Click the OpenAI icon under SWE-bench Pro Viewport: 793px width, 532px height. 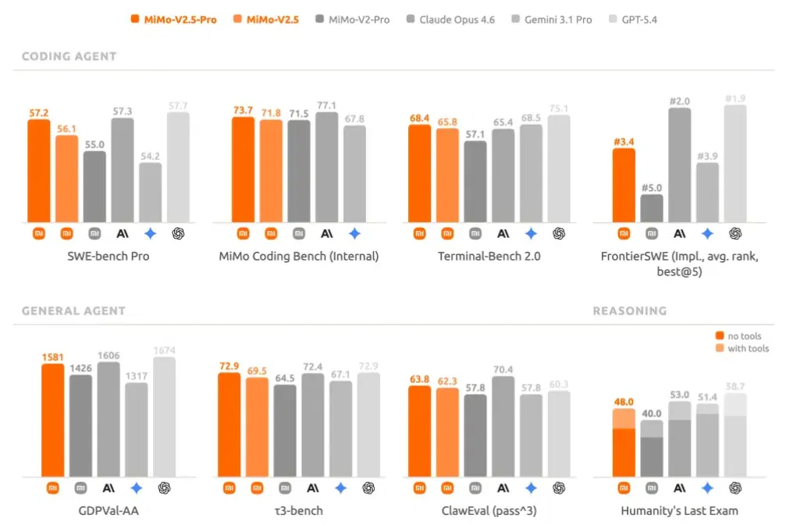[178, 233]
